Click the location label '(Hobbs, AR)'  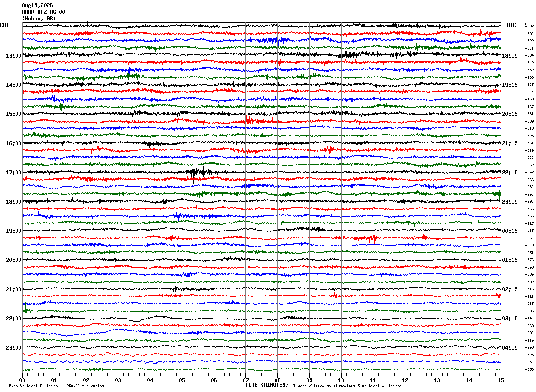point(39,19)
